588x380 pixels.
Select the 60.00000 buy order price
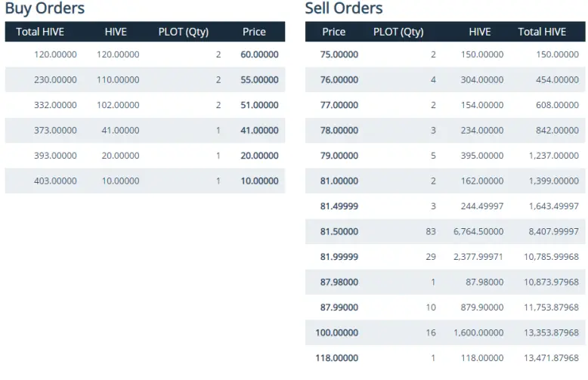point(259,54)
